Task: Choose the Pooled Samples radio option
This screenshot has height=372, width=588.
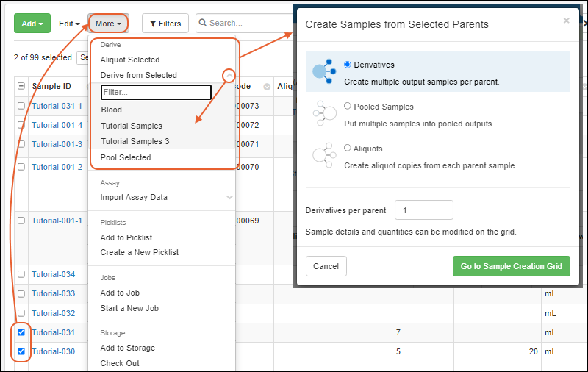Action: tap(348, 107)
